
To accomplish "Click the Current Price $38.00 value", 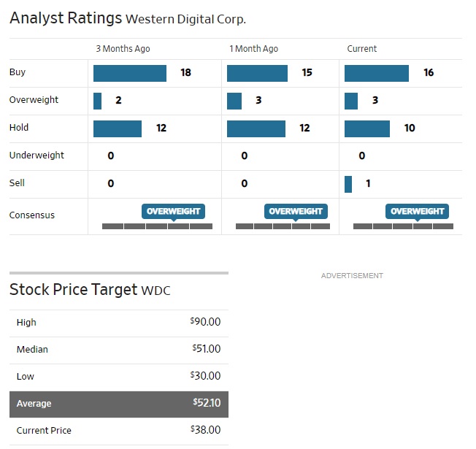I will pyautogui.click(x=205, y=431).
